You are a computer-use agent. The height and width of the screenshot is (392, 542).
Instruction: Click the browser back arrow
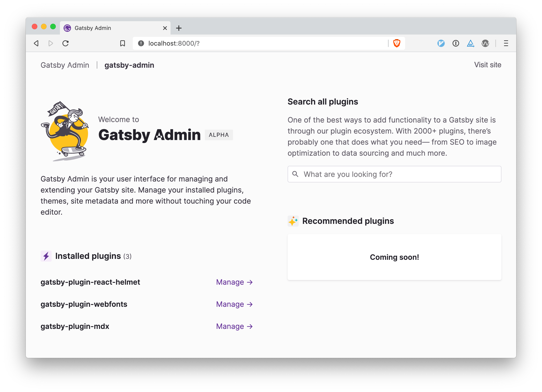(x=36, y=43)
